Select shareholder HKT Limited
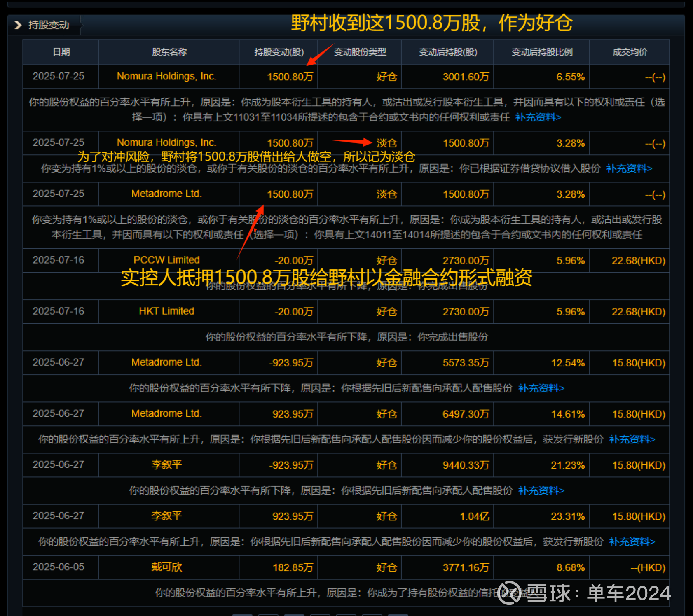This screenshot has height=616, width=693. [166, 311]
